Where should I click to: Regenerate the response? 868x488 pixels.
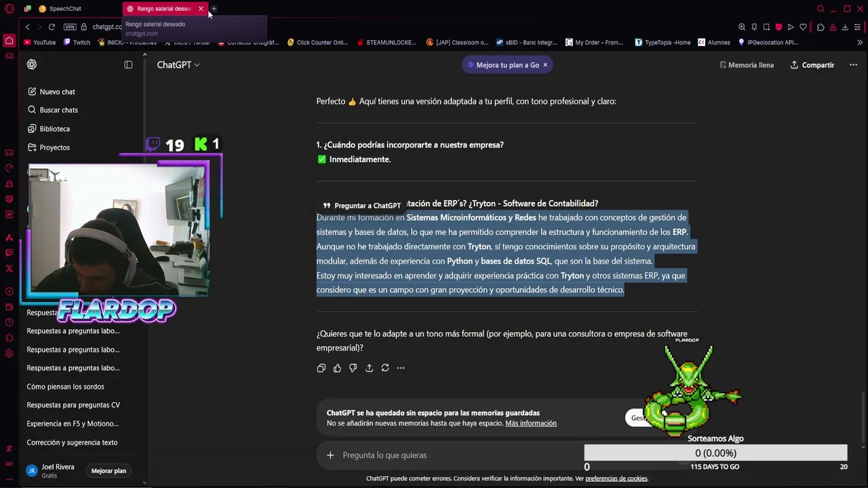385,367
